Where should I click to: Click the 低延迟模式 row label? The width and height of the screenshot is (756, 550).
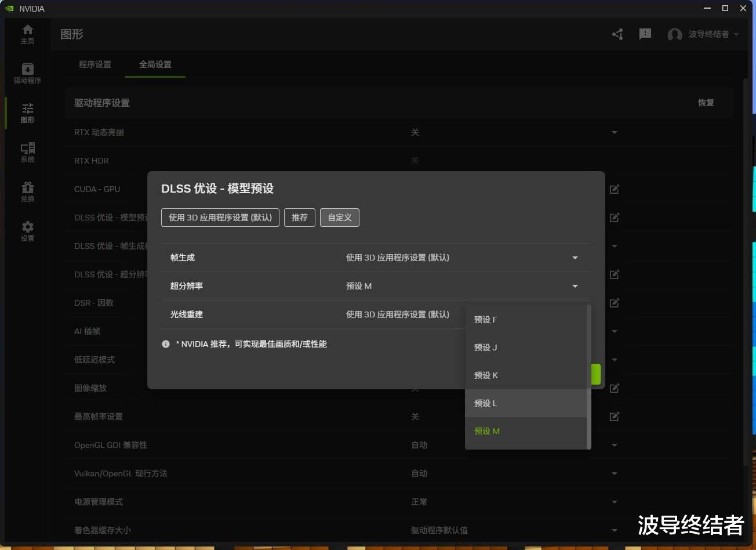point(94,360)
